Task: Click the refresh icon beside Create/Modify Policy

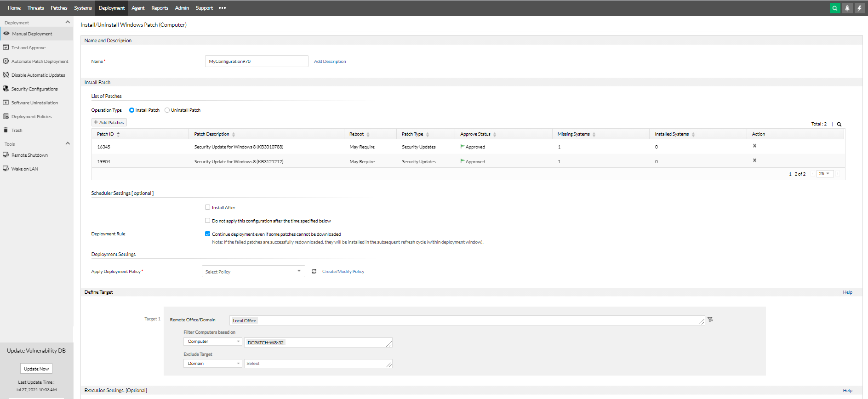Action: coord(314,272)
